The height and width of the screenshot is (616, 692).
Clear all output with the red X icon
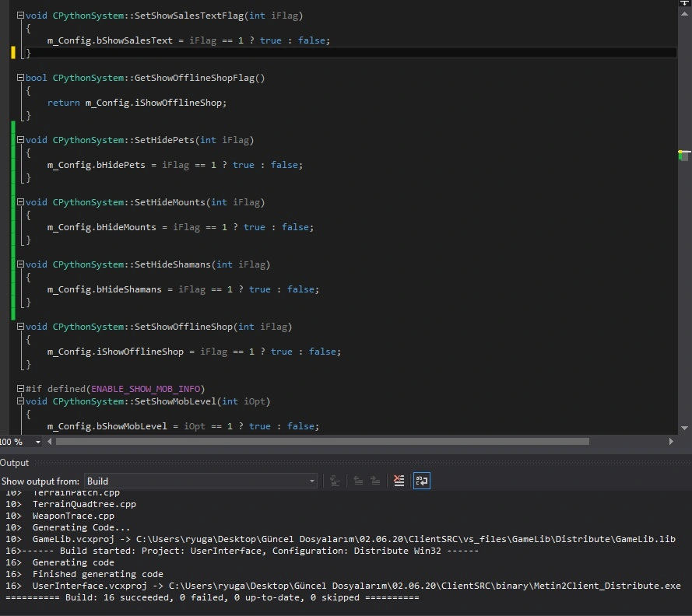399,481
